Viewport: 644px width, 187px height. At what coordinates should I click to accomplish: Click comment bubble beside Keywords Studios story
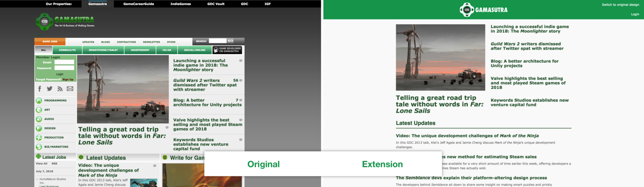click(241, 140)
